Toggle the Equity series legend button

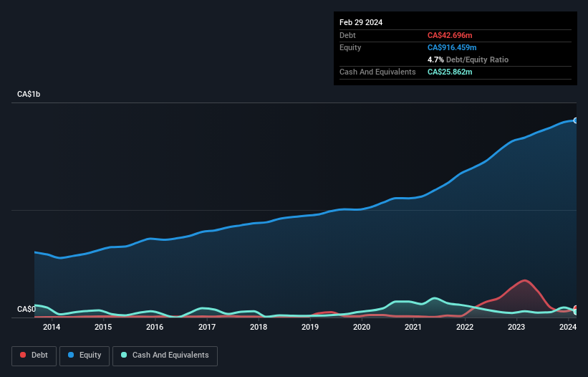[85, 355]
